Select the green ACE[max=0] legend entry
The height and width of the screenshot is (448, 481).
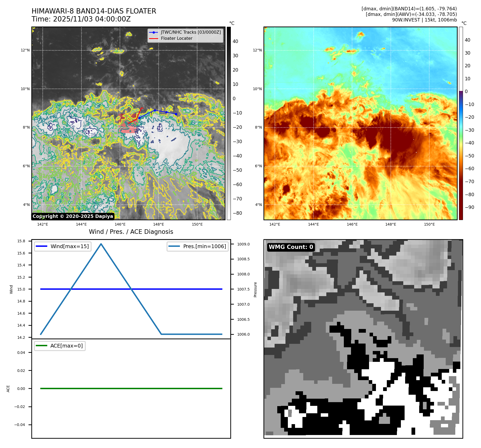(60, 346)
